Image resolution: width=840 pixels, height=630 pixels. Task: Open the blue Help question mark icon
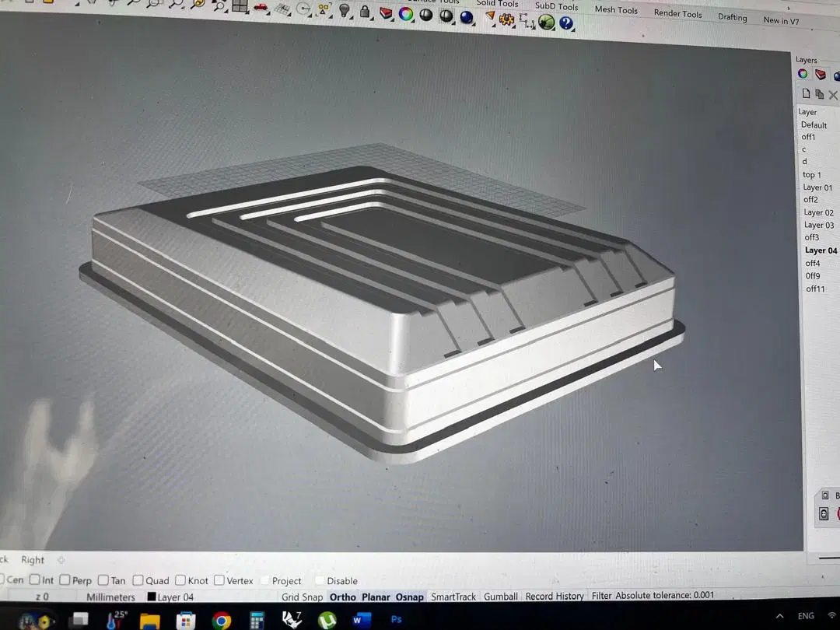pyautogui.click(x=566, y=23)
